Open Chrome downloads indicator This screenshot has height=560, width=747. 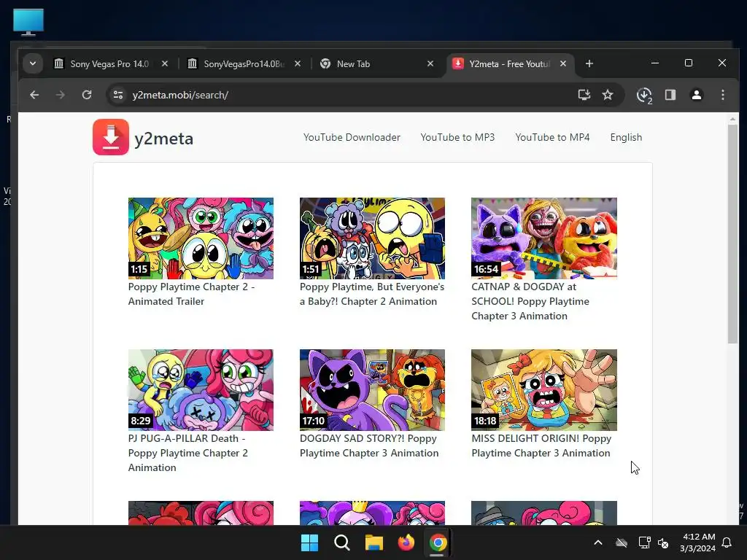coord(644,96)
